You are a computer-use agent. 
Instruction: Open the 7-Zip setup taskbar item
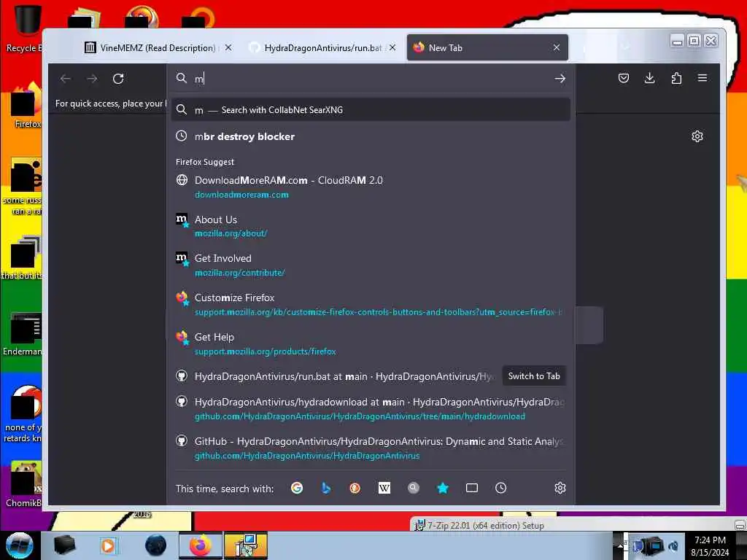pos(245,545)
